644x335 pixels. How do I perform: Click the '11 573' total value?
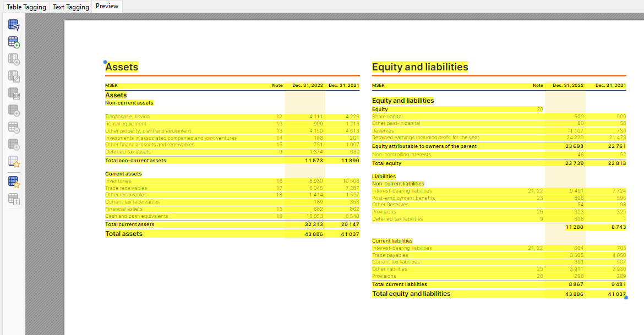point(314,161)
